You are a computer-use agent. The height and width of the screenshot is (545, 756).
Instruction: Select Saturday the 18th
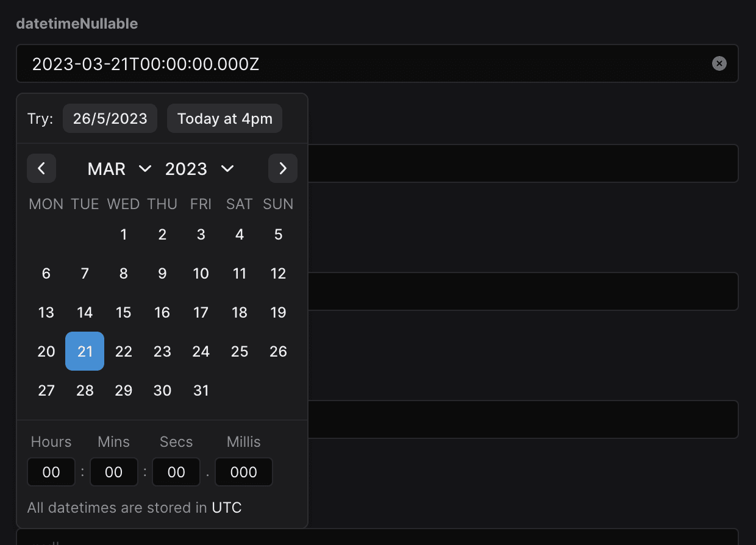click(240, 312)
